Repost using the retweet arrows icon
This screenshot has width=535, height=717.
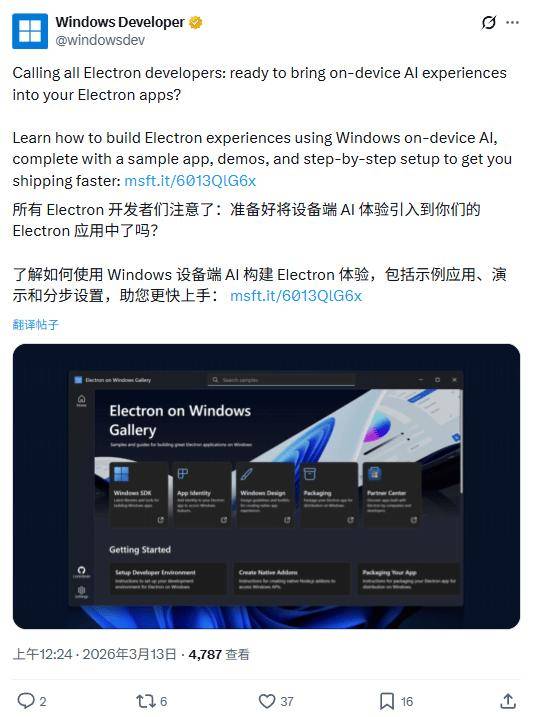pyautogui.click(x=146, y=701)
